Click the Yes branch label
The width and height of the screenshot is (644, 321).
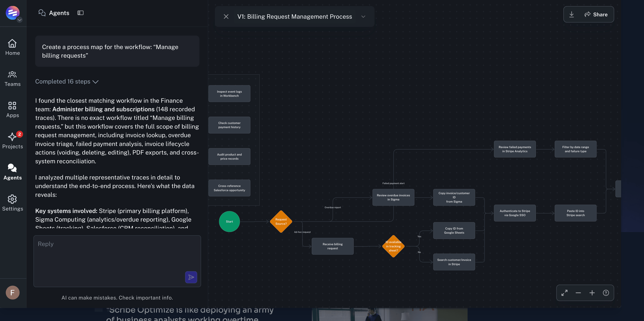tap(419, 237)
